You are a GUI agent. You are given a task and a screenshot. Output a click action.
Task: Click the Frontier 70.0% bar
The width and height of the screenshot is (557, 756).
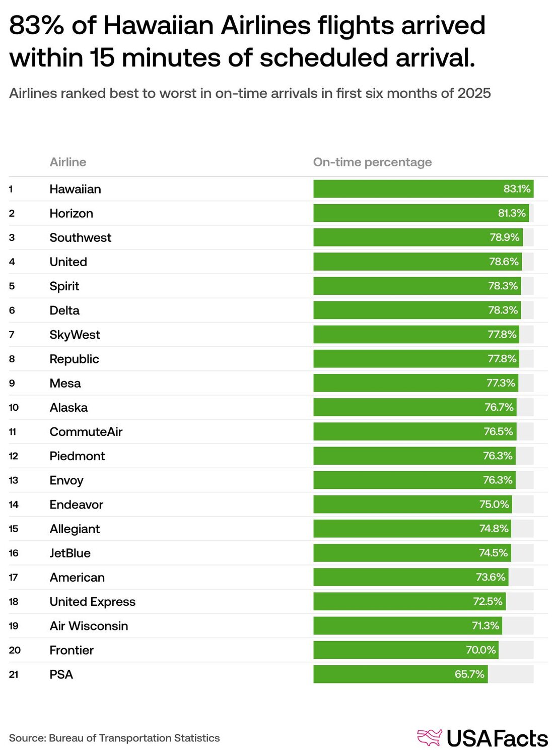[406, 650]
